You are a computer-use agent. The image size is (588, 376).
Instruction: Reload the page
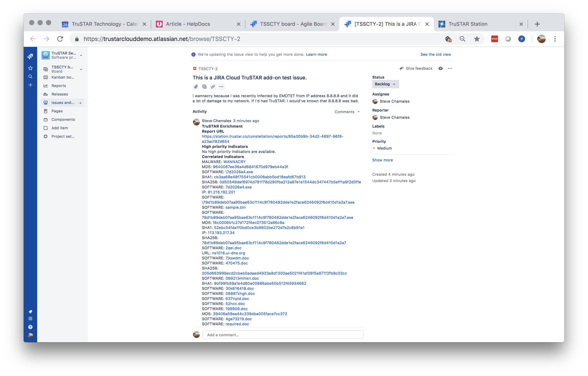(x=60, y=39)
